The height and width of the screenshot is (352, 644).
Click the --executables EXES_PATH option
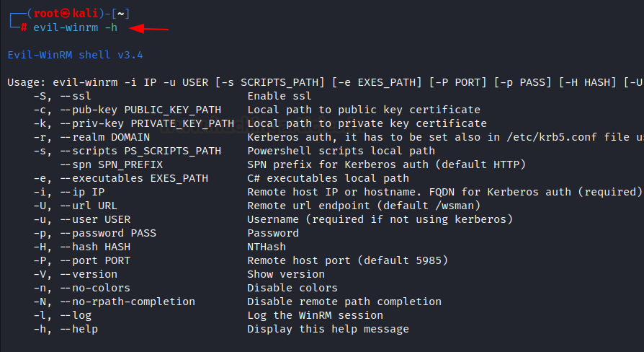point(134,178)
